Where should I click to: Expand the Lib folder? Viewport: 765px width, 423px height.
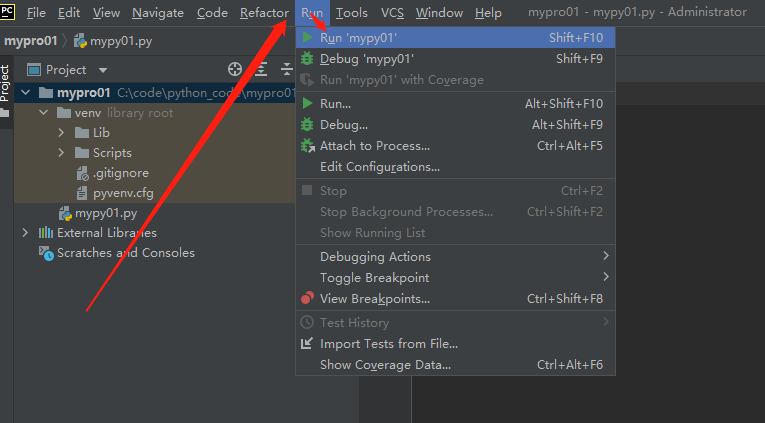(x=61, y=133)
